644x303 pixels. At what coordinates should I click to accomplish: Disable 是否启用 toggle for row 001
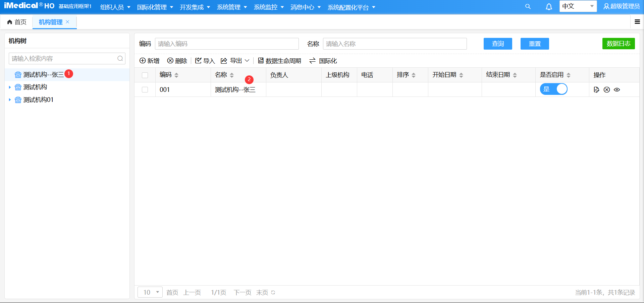point(554,89)
